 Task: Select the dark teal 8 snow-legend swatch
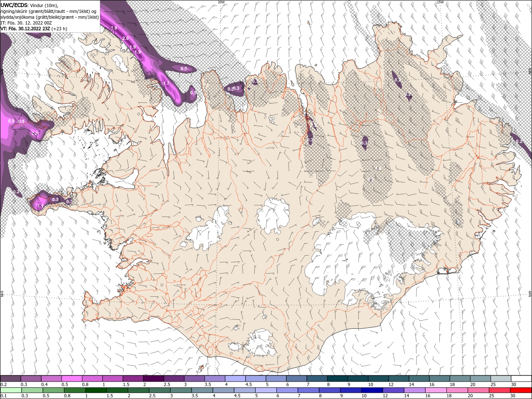coord(337,379)
